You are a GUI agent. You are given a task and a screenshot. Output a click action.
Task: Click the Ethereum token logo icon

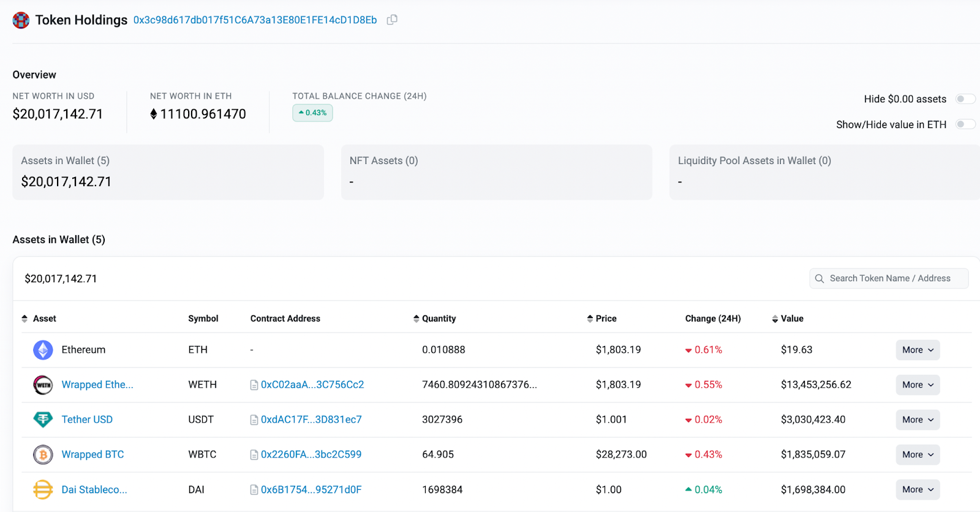[43, 350]
